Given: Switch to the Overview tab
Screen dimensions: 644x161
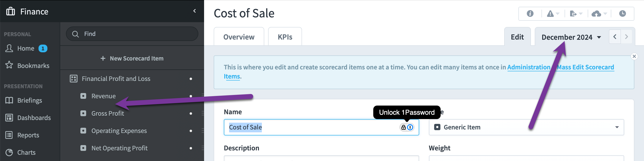Looking at the screenshot, I should point(239,37).
